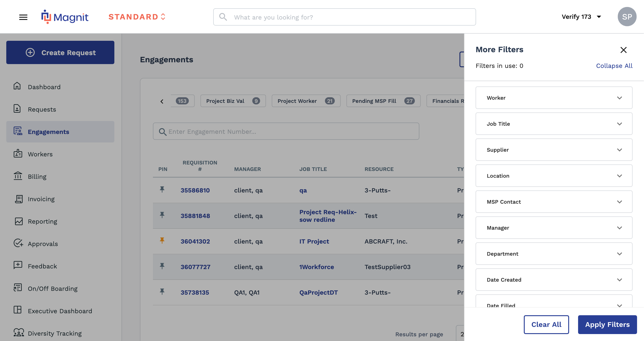The height and width of the screenshot is (341, 644).
Task: Unpin requisition 36041302
Action: (162, 241)
